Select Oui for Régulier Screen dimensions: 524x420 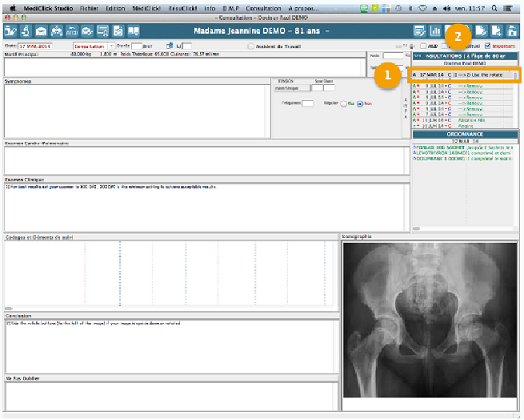point(344,104)
